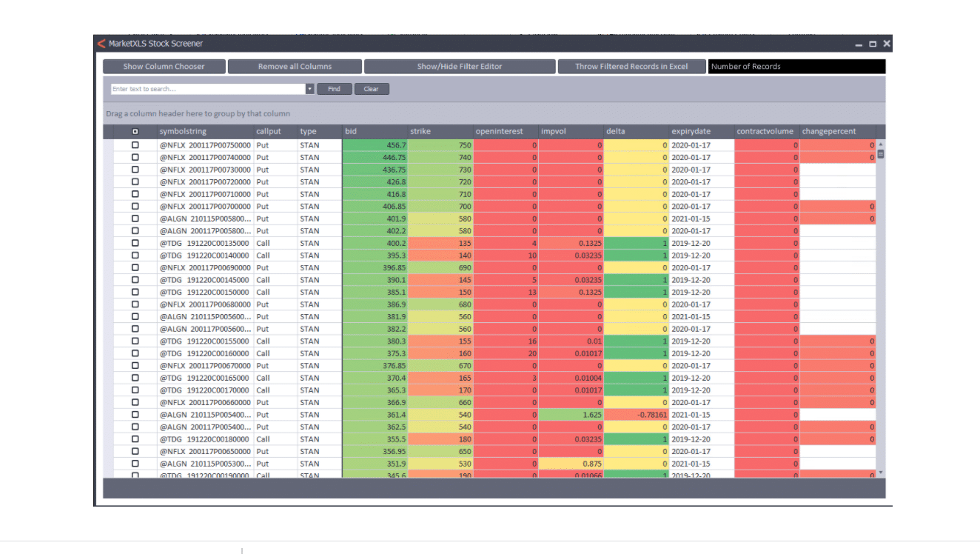Click scrollbar up arrow in the grid
Image resolution: width=980 pixels, height=554 pixels.
[x=881, y=144]
